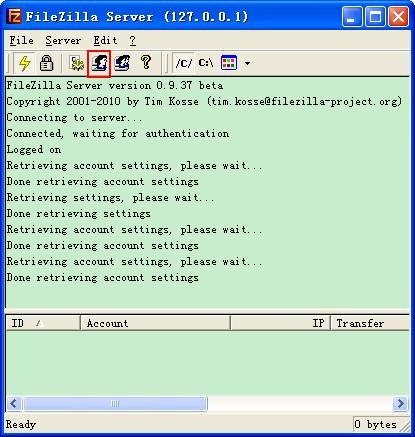The width and height of the screenshot is (415, 437).
Task: Click the '0 bytes' status bar entry
Action: click(376, 424)
